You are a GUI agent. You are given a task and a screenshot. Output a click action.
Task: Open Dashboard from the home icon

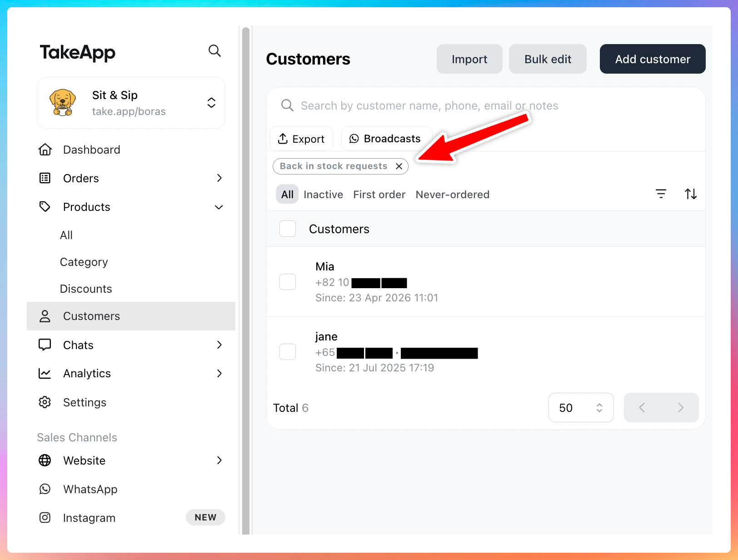(x=45, y=150)
